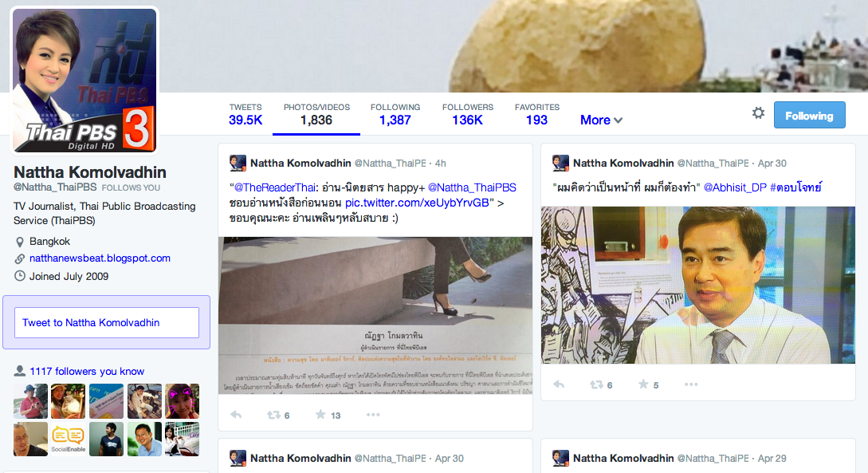Image resolution: width=868 pixels, height=473 pixels.
Task: Expand the More dropdown
Action: (x=601, y=120)
